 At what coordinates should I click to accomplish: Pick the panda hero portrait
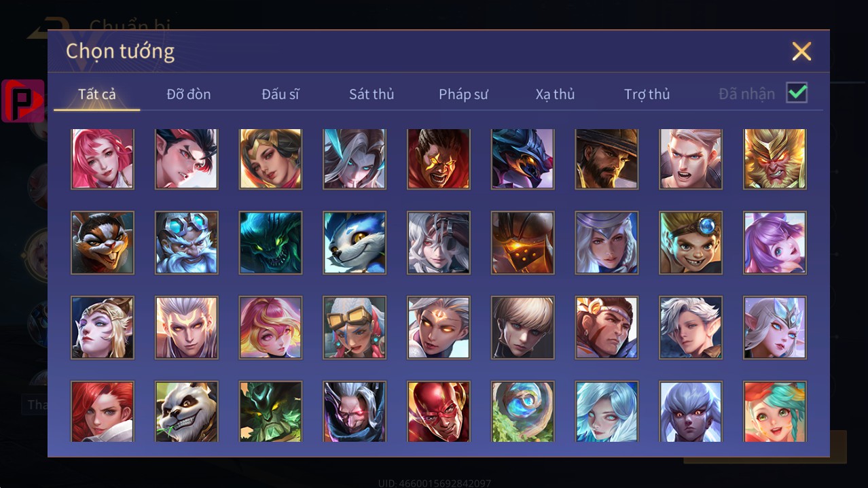(186, 411)
